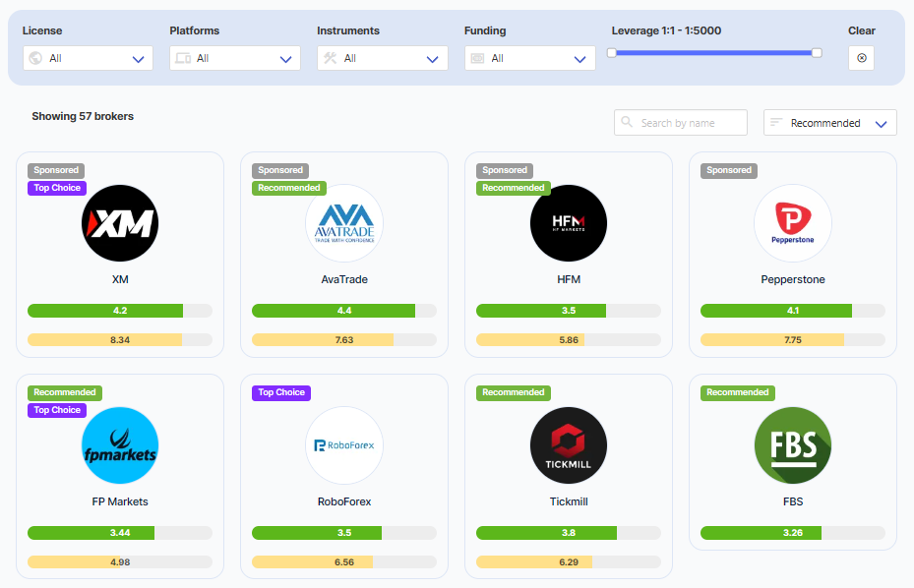This screenshot has height=588, width=914.
Task: Click Tickmill's 6.29 yellow score bar
Action: click(x=569, y=561)
